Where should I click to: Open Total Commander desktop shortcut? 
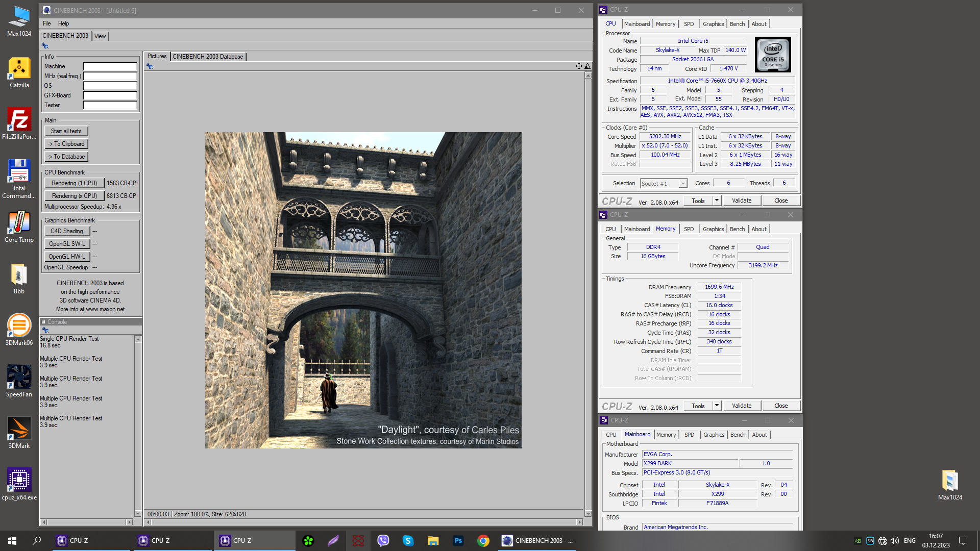pos(19,179)
